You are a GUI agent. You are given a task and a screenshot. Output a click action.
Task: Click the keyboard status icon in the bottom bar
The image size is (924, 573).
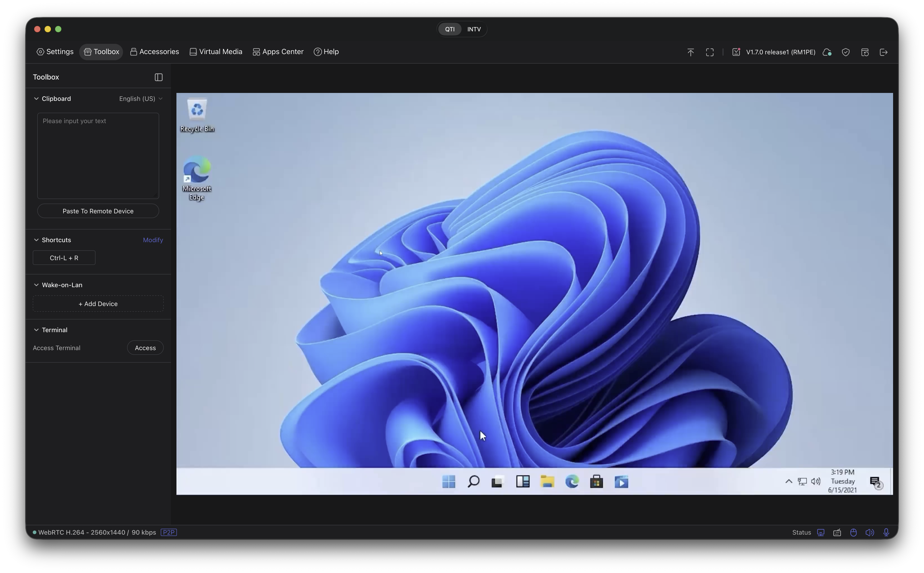tap(837, 533)
